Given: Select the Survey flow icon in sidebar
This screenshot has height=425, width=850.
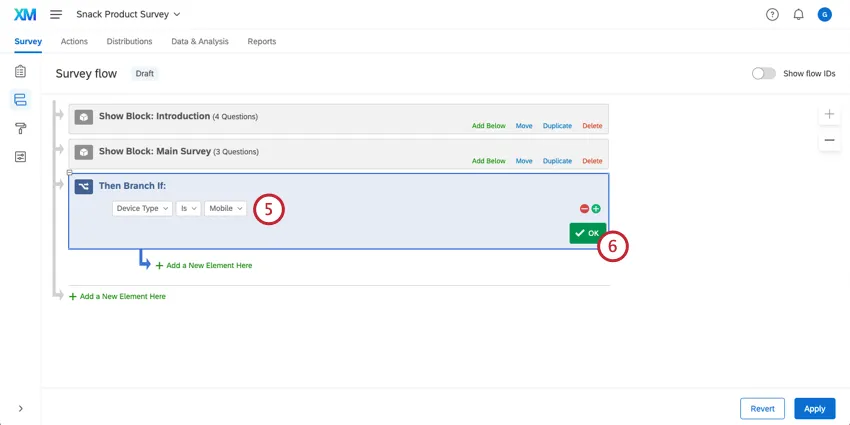Looking at the screenshot, I should click(20, 100).
